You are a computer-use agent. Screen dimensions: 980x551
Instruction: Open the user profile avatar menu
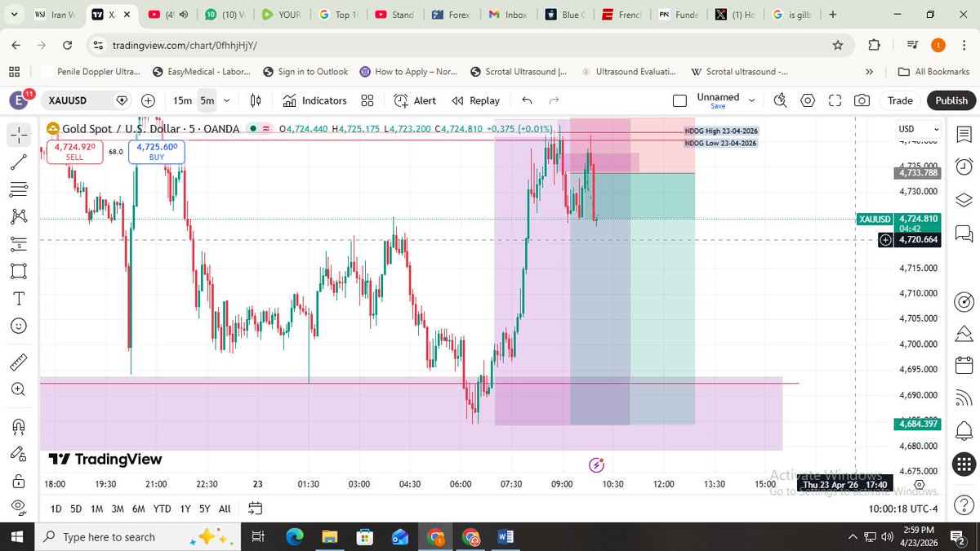click(19, 100)
